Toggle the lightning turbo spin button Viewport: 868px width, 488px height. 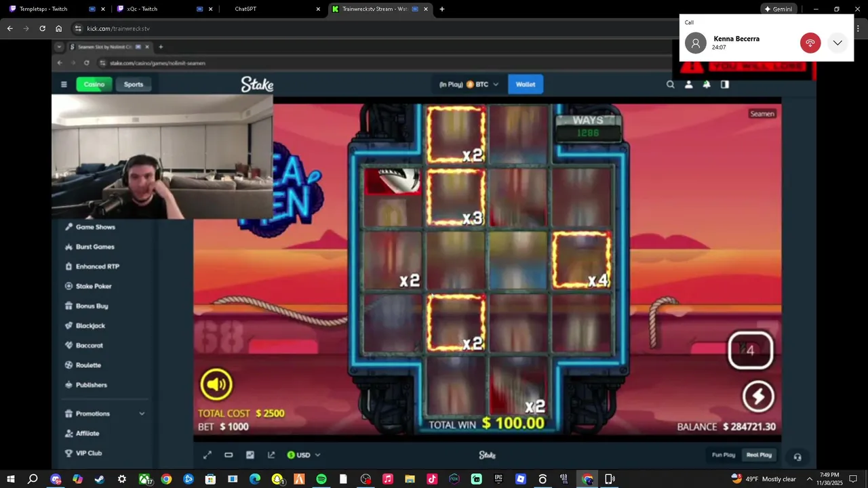758,396
